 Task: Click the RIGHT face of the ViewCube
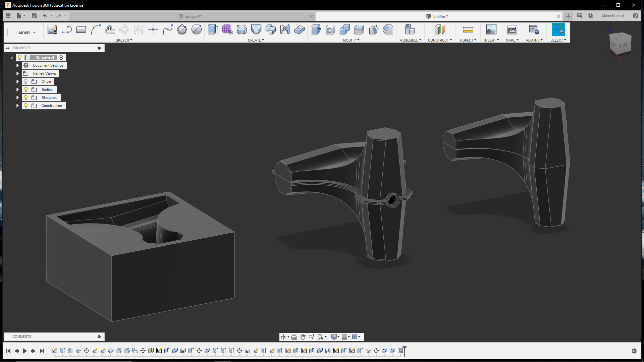point(624,45)
